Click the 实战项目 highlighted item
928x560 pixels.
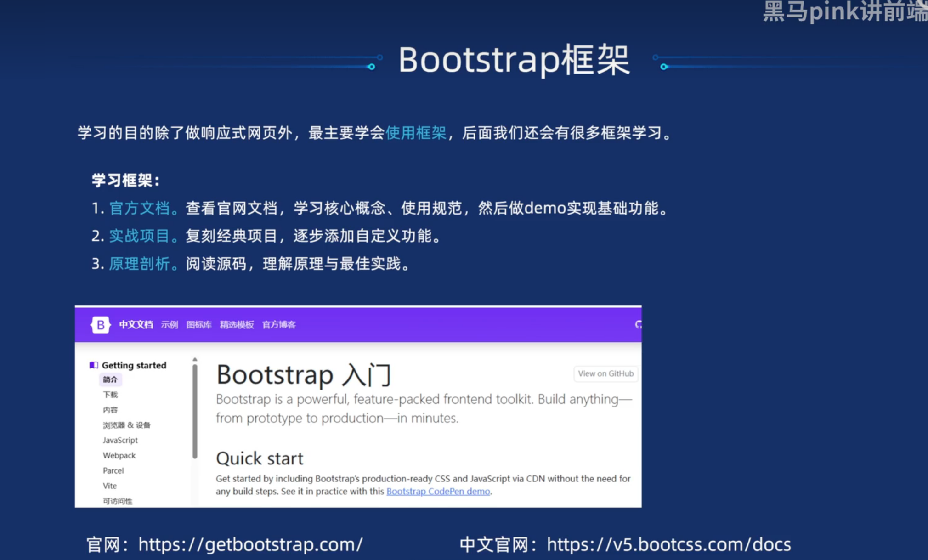click(x=139, y=236)
